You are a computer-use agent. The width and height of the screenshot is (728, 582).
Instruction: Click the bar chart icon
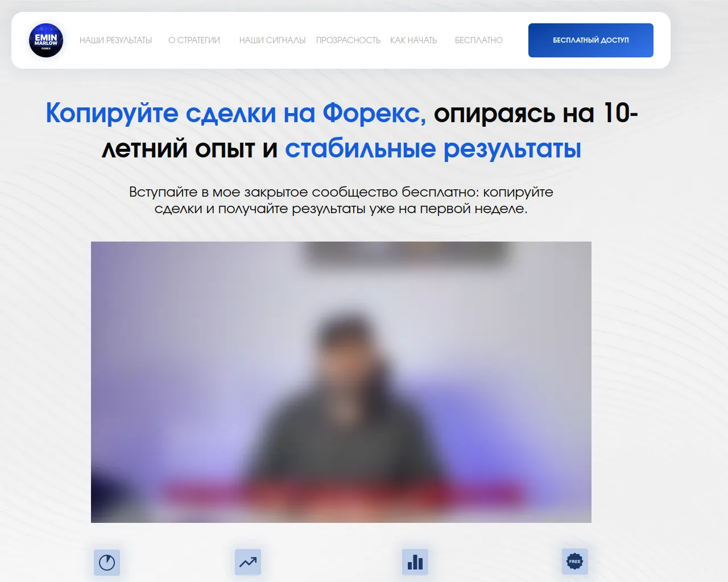click(415, 562)
